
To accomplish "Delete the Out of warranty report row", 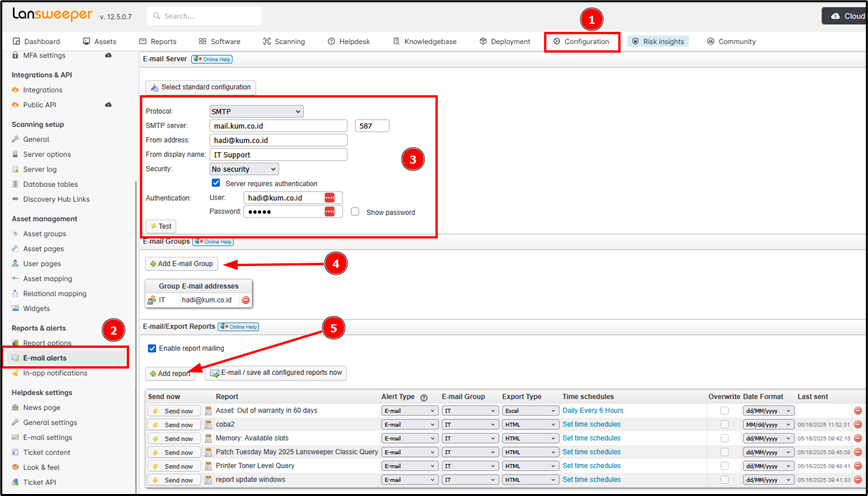I will pos(858,411).
